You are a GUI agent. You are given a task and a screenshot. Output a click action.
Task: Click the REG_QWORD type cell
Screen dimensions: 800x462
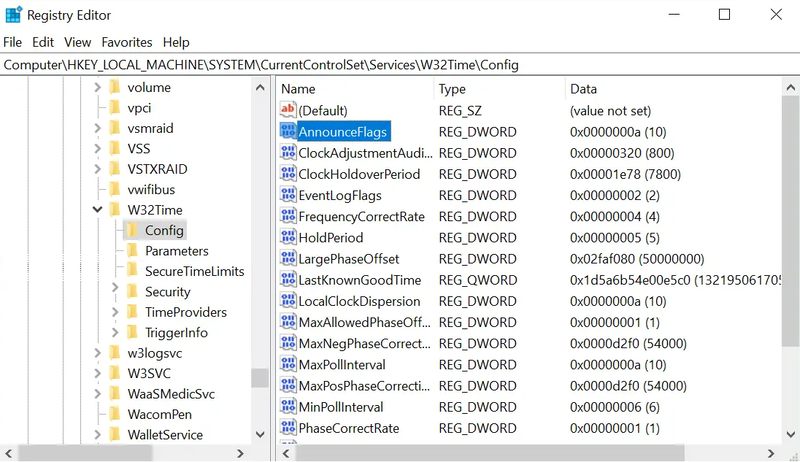(478, 280)
